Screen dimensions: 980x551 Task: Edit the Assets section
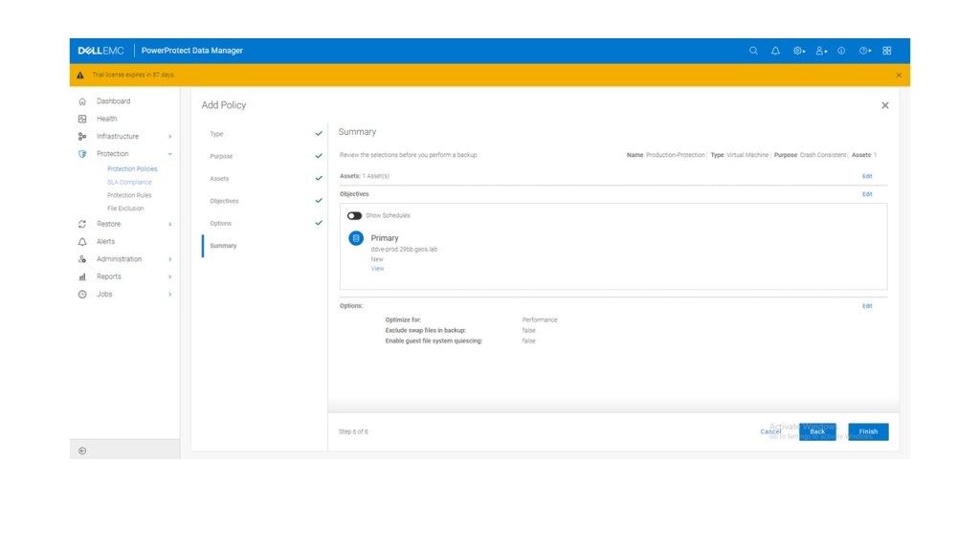867,176
